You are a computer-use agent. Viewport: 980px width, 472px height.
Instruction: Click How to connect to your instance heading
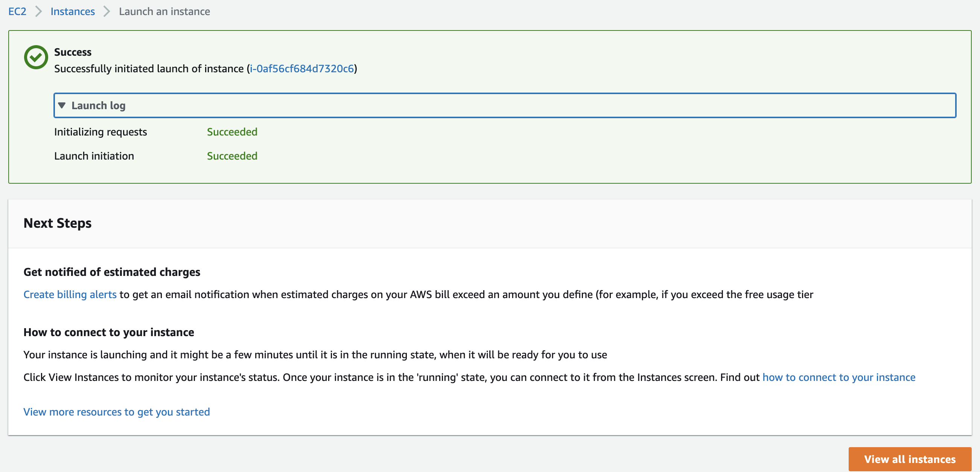click(x=108, y=332)
